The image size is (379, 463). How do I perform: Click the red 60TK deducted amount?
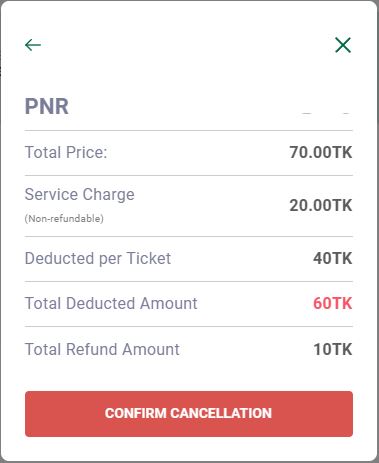pos(333,303)
